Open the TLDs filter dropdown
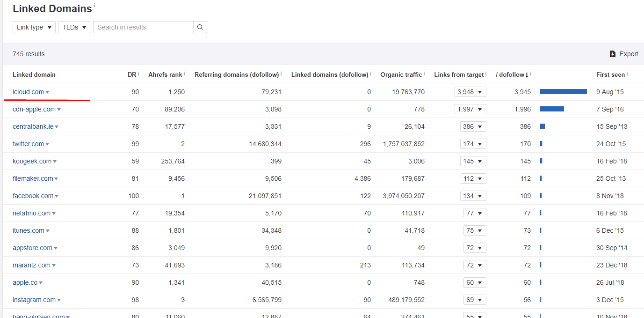Screen dimensions: 644x318 (73, 27)
